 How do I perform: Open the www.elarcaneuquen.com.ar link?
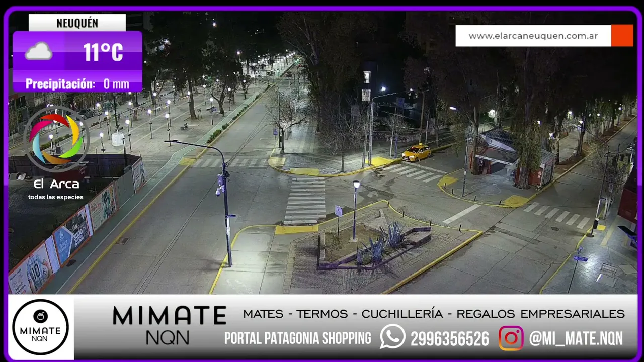coord(533,36)
